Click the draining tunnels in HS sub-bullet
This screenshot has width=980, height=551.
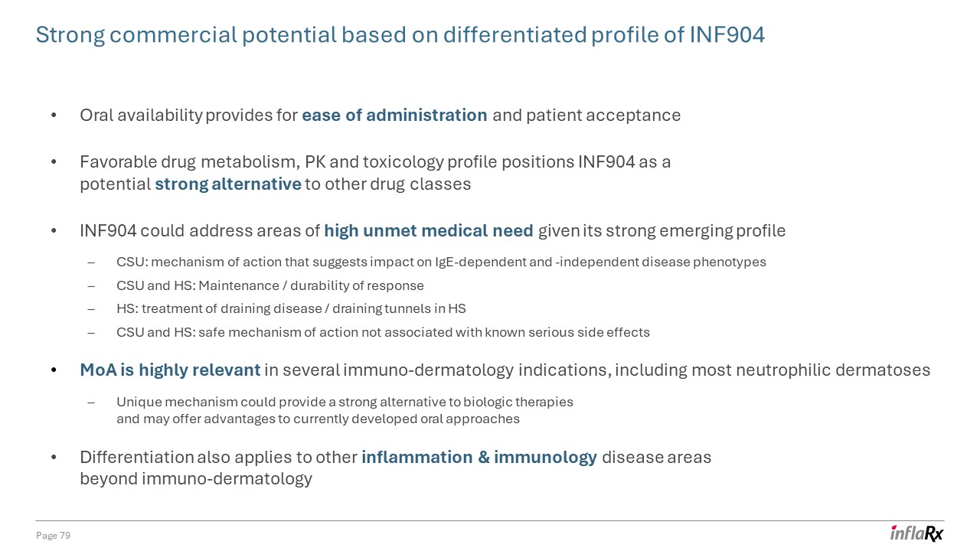(x=291, y=309)
